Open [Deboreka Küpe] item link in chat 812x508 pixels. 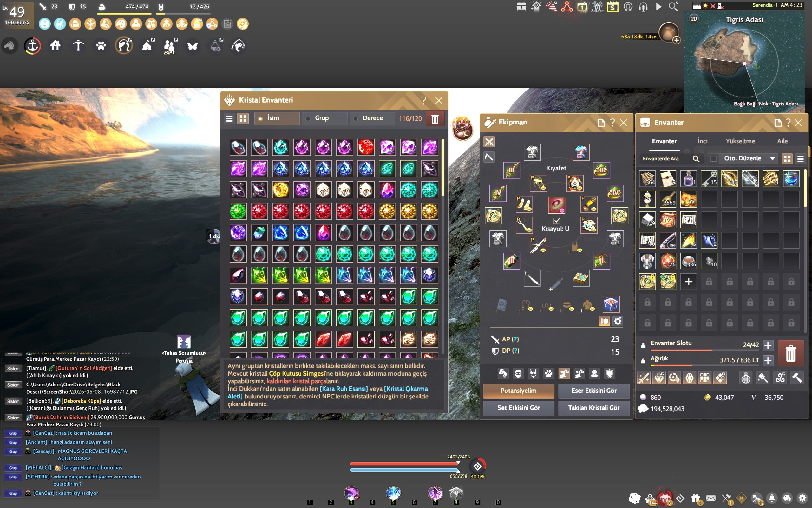(81, 401)
